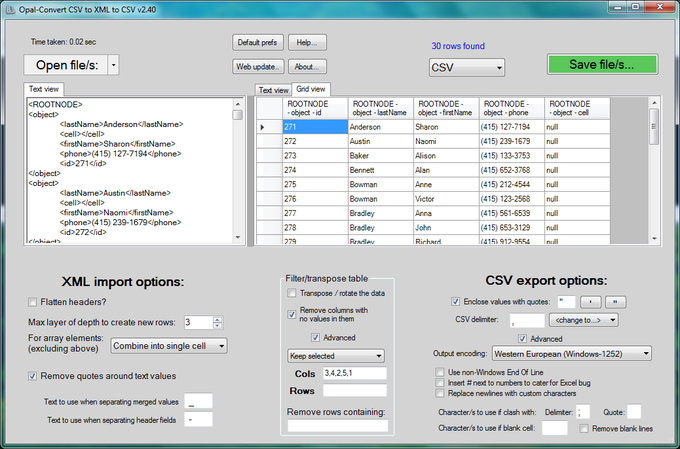Enable Use non-Windows End Of Line
Screen dimensions: 680x449
click(x=440, y=372)
